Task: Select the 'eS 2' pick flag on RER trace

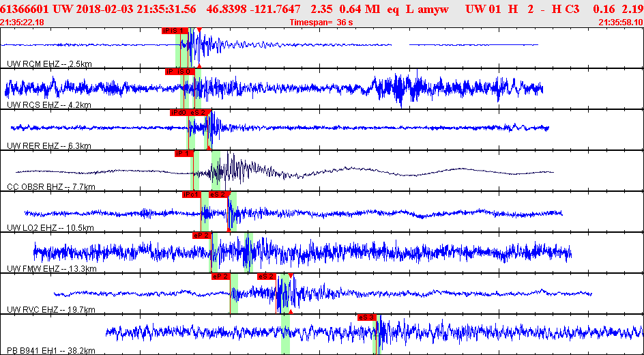Action: 199,113
